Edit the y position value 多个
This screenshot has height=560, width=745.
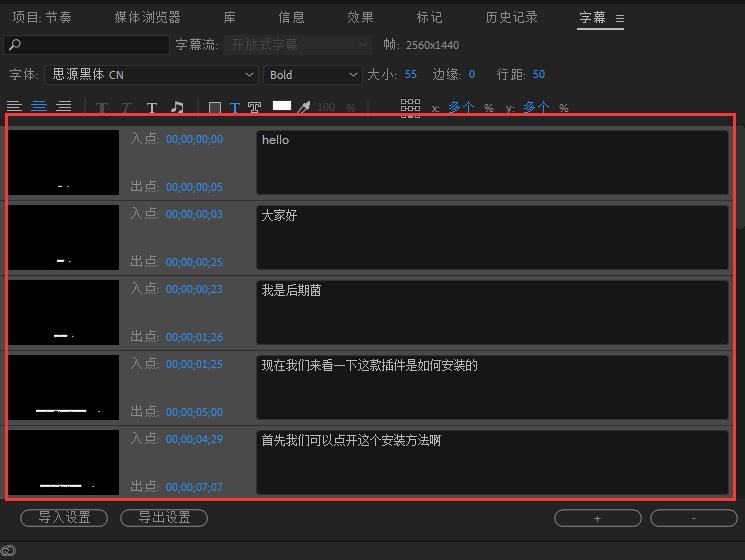point(536,108)
